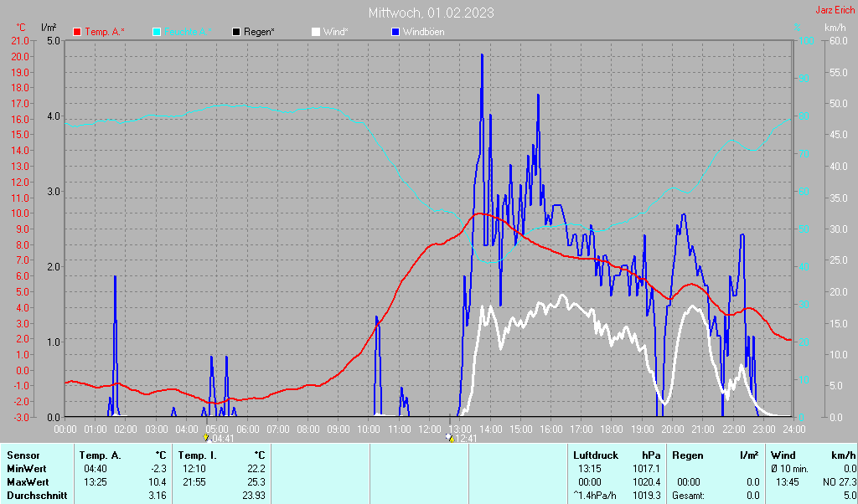The height and width of the screenshot is (504, 858).
Task: Click the 12:00 time axis label
Action: [x=429, y=429]
